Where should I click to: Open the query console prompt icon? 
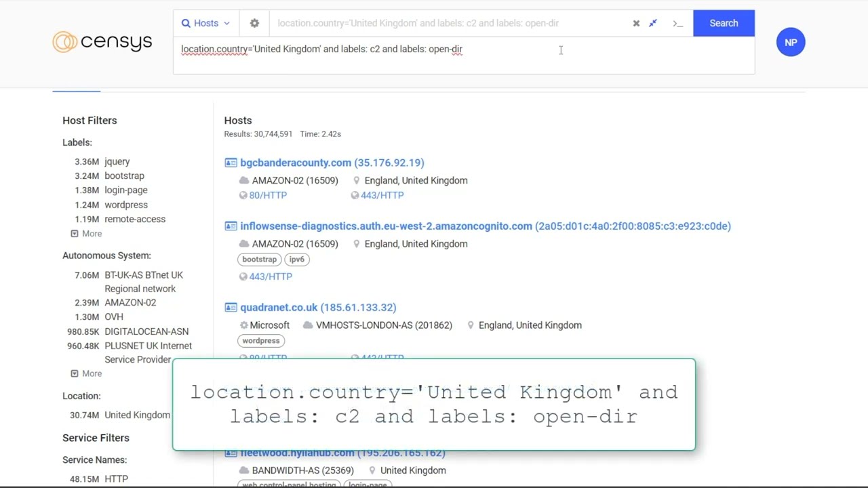[x=677, y=23]
